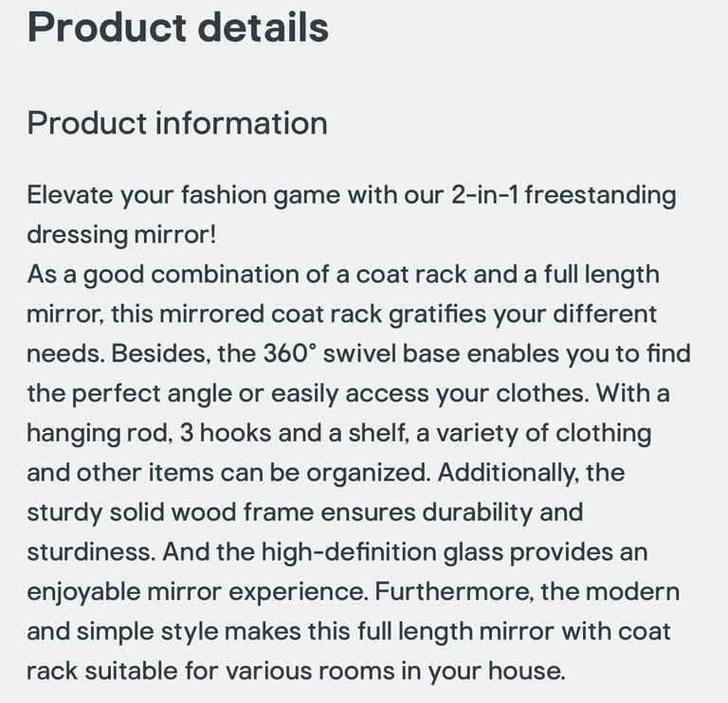Click the phrase 'gratifies your different'
728x703 pixels.
click(x=522, y=314)
